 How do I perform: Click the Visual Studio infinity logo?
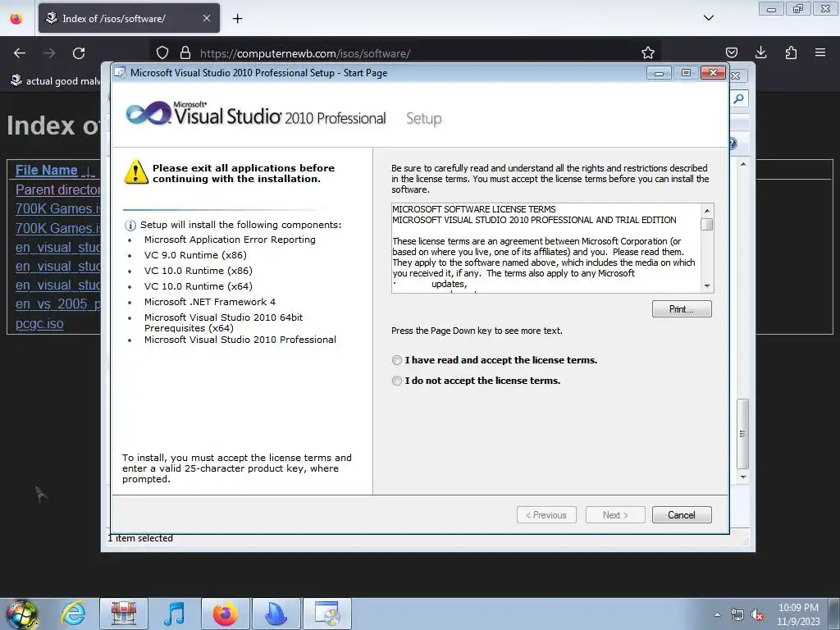pos(148,113)
